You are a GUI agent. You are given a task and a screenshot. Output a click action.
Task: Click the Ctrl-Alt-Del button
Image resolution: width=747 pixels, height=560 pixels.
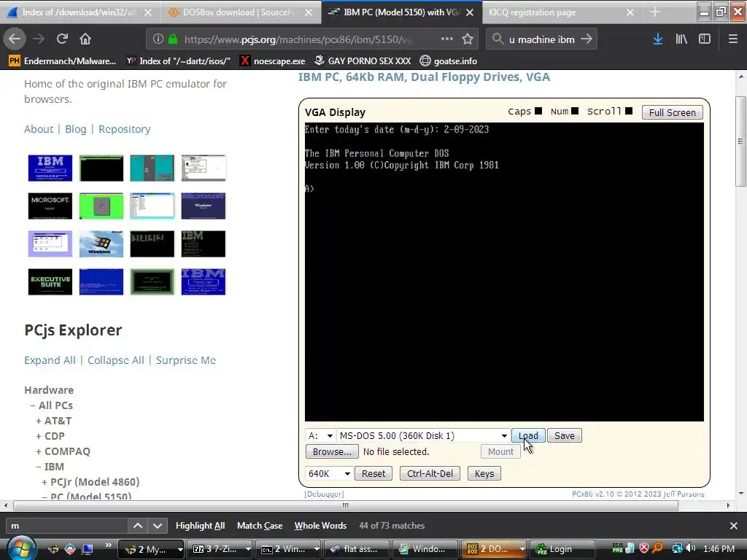(430, 474)
